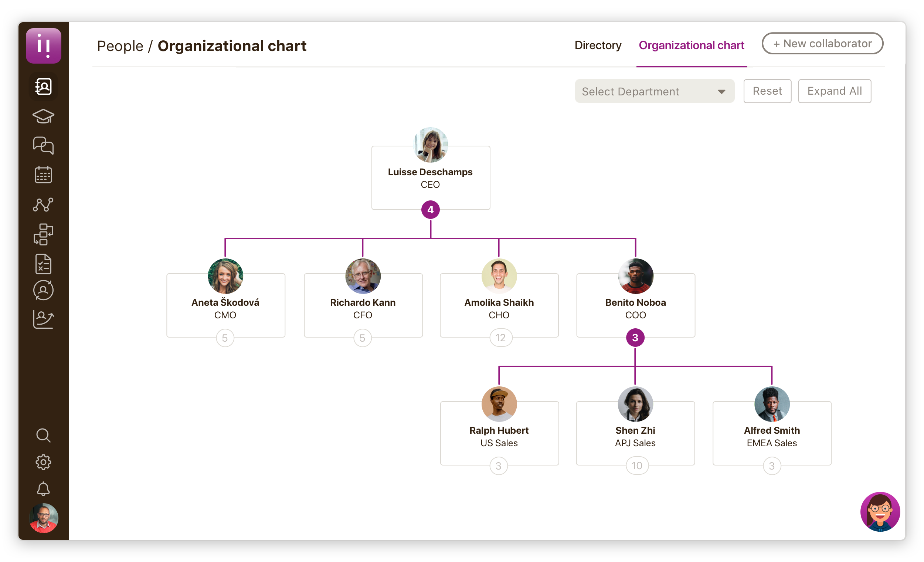
Task: Open the notifications bell icon
Action: click(x=43, y=489)
